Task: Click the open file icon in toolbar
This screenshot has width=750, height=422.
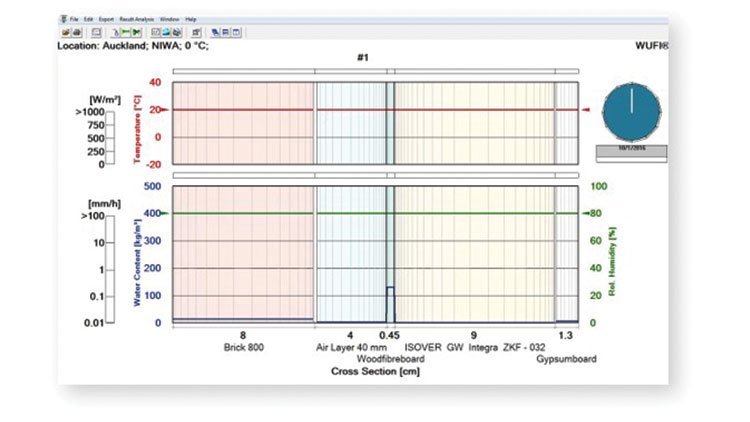Action: 65,32
